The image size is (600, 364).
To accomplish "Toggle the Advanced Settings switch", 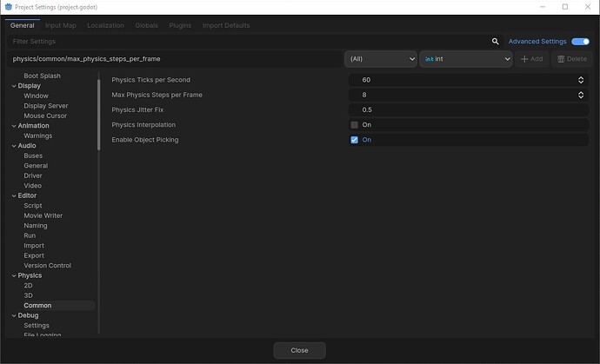I will [580, 42].
